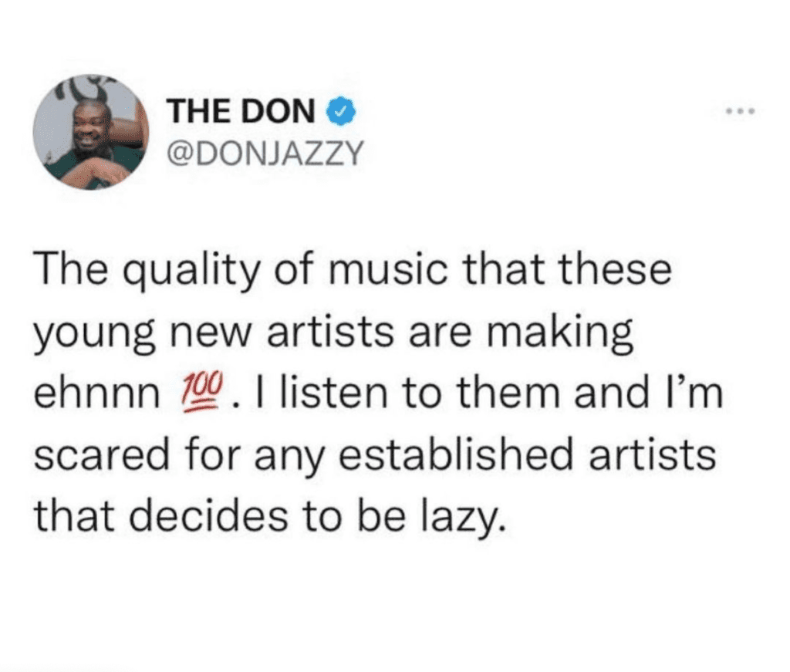Click the line "that decides to be lazy."
This screenshot has height=672, width=790.
[269, 518]
